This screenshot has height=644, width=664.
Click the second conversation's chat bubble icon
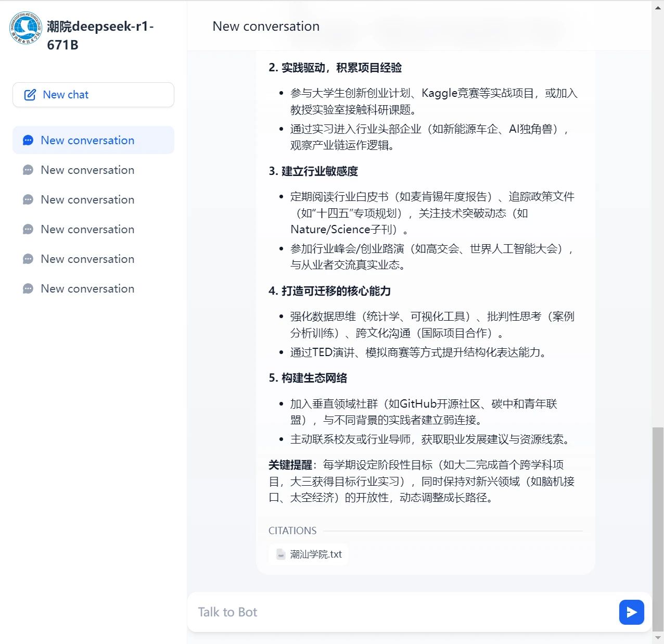click(x=28, y=170)
